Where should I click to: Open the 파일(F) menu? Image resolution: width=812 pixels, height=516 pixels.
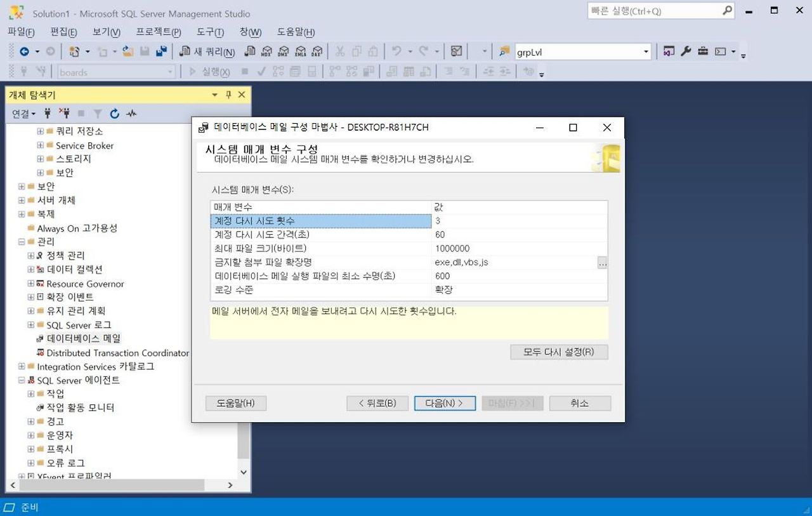coord(21,32)
